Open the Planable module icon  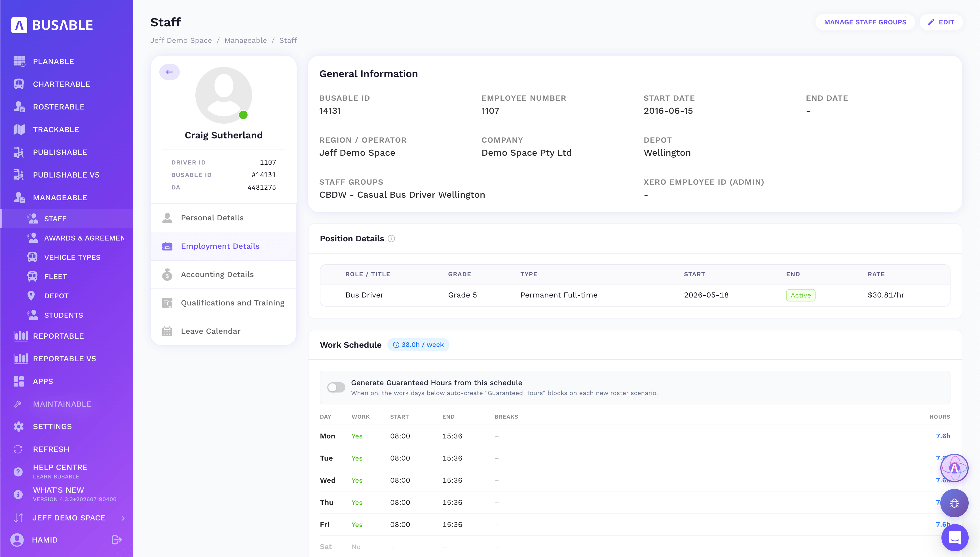pyautogui.click(x=19, y=61)
